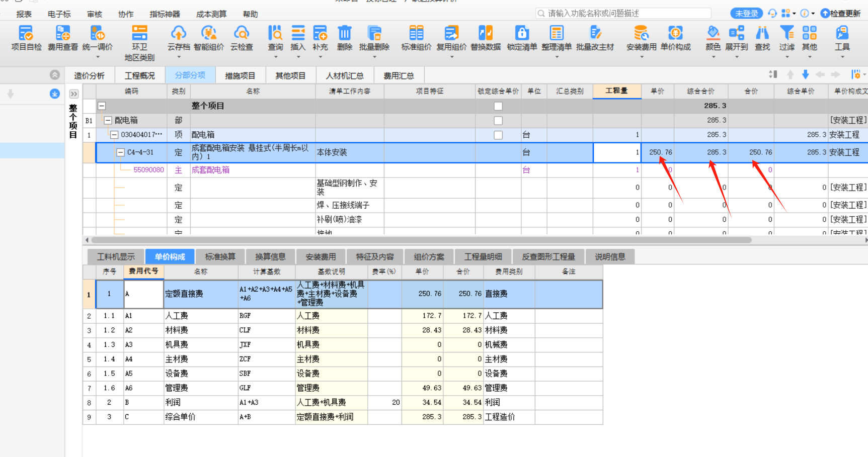Image resolution: width=868 pixels, height=457 pixels.
Task: Select the 人工费 row in 单价构成
Action: [x=343, y=316]
